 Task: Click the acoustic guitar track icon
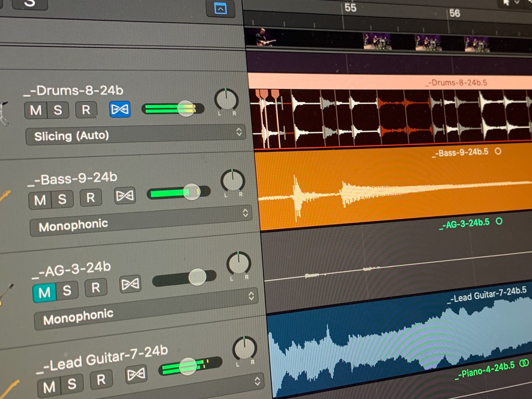pyautogui.click(x=6, y=294)
